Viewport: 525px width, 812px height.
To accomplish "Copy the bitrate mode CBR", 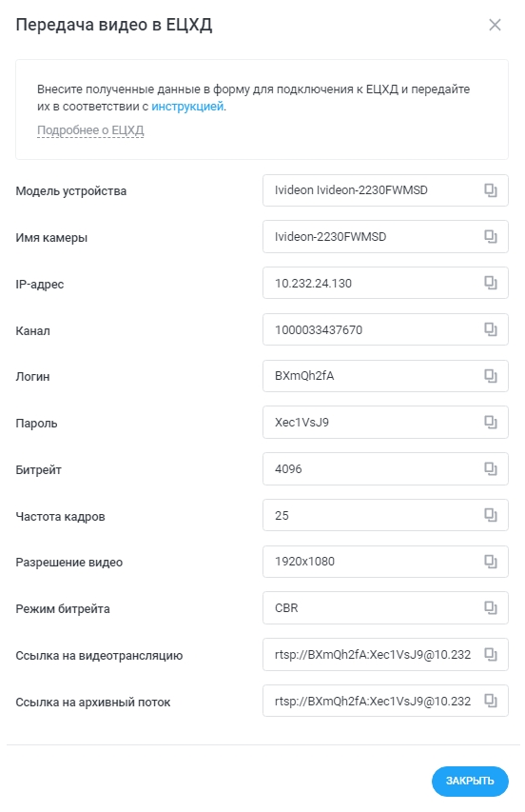I will 491,608.
